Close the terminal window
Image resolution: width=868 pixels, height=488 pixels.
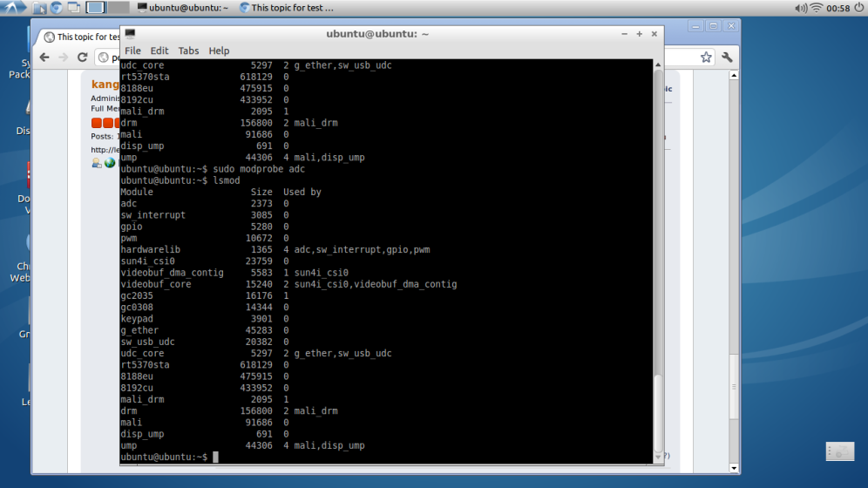(654, 34)
